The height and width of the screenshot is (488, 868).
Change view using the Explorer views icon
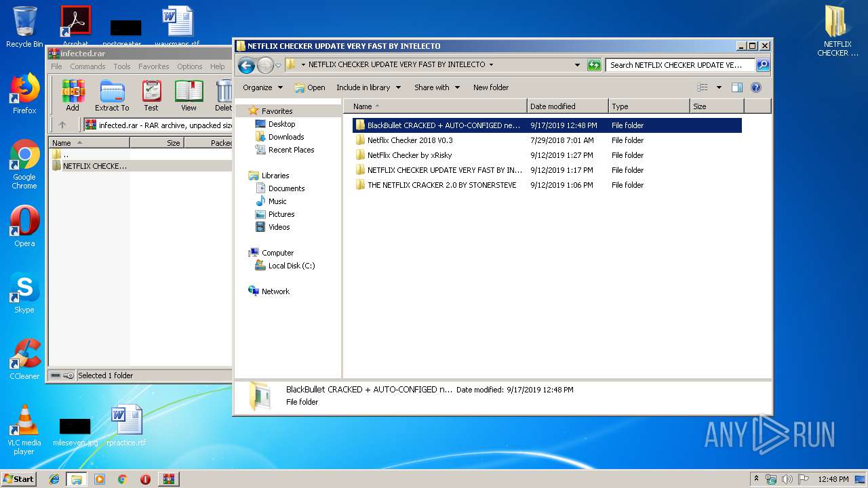703,87
